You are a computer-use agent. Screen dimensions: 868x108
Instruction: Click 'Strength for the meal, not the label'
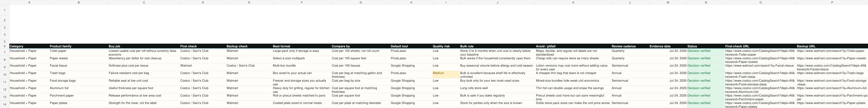tap(144, 104)
